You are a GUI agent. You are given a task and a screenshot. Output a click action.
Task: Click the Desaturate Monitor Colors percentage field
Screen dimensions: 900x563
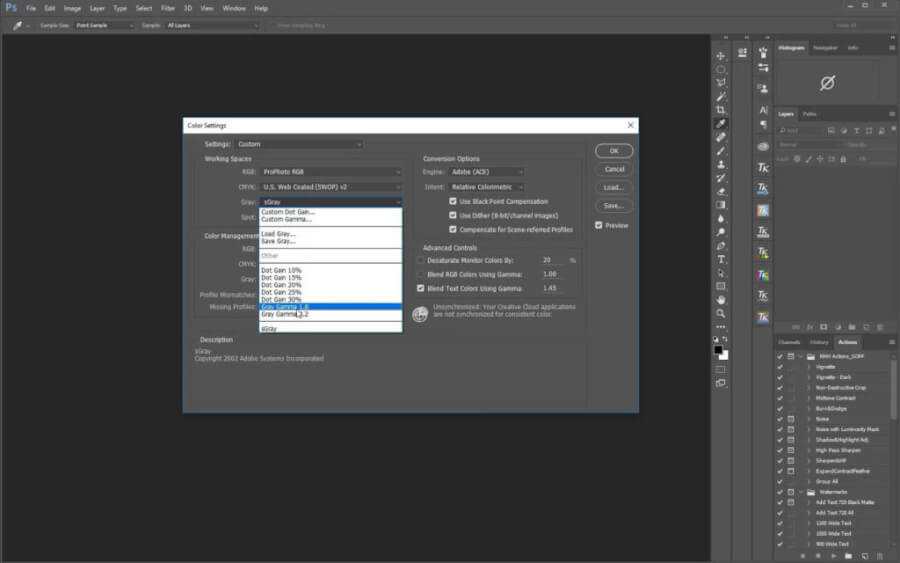pos(552,260)
